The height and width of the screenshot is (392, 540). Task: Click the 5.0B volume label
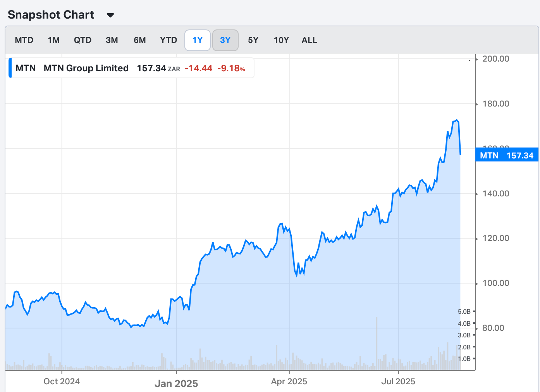(x=464, y=312)
